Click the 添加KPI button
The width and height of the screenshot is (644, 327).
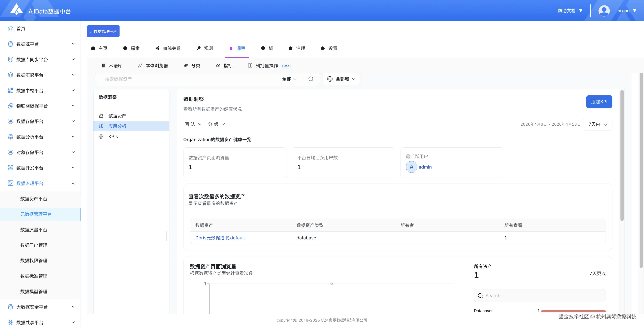click(599, 101)
